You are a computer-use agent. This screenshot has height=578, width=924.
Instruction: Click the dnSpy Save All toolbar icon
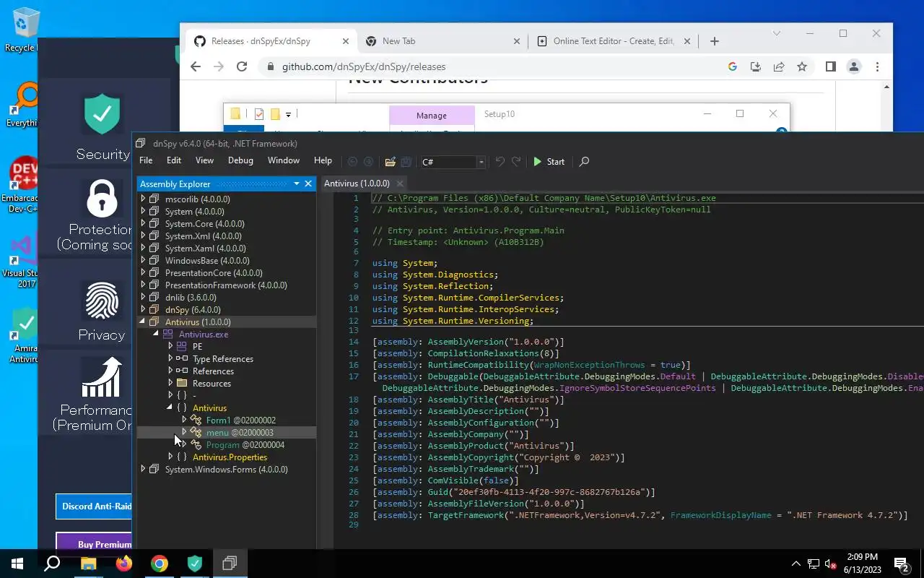click(406, 162)
